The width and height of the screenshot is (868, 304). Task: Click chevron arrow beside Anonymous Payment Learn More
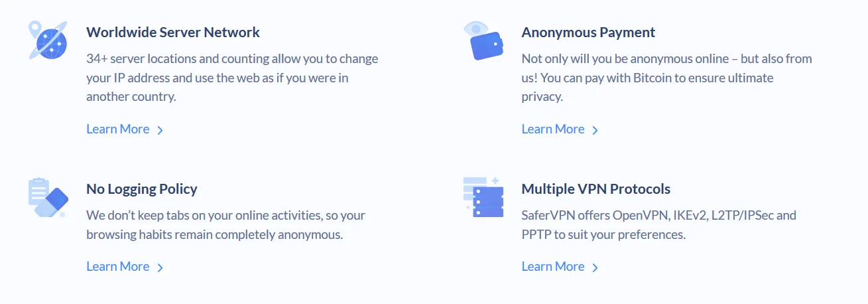point(595,130)
